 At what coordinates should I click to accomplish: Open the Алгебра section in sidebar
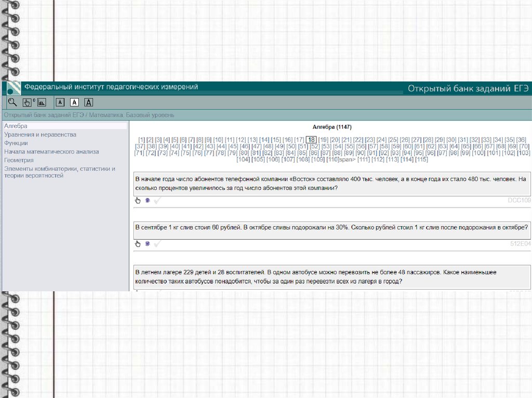point(16,126)
